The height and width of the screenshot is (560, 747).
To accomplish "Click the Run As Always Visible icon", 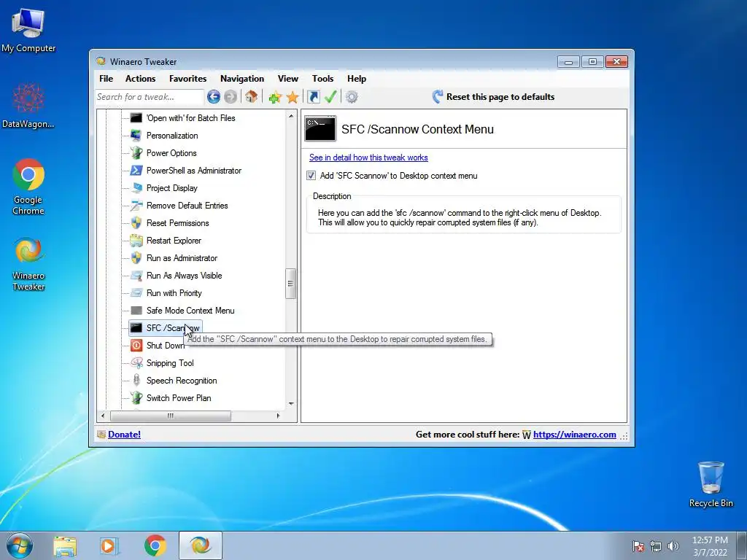I will pyautogui.click(x=136, y=275).
